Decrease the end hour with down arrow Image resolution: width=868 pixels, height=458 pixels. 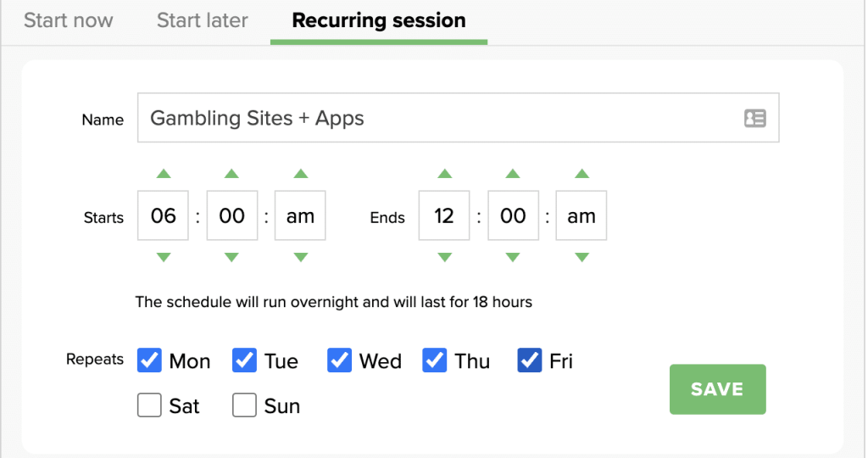[444, 258]
